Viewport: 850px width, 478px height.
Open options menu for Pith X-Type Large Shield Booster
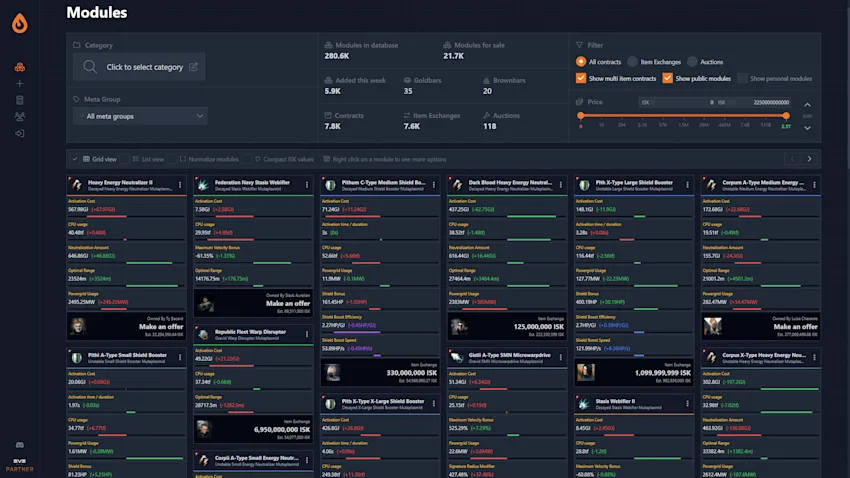687,185
